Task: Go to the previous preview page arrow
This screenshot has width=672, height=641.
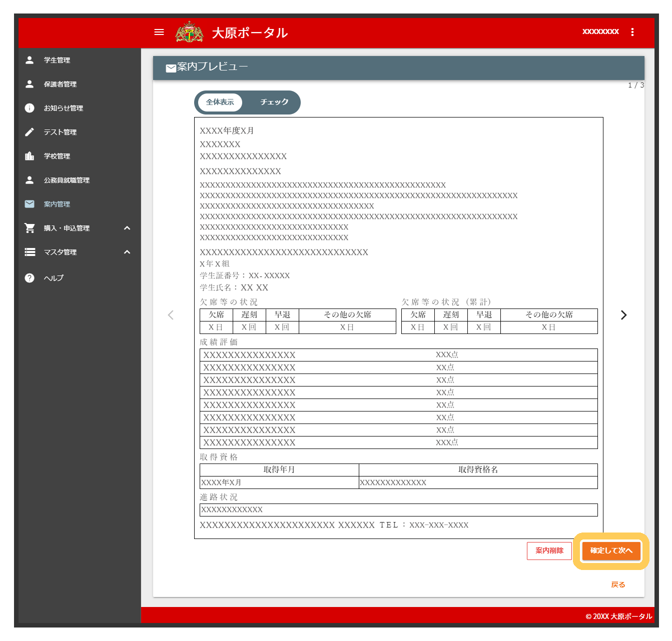Action: click(171, 315)
